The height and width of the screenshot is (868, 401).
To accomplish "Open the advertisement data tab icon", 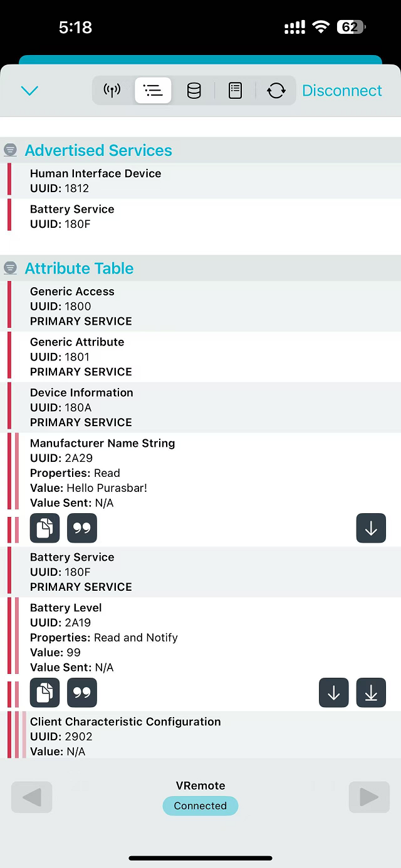I will [112, 91].
